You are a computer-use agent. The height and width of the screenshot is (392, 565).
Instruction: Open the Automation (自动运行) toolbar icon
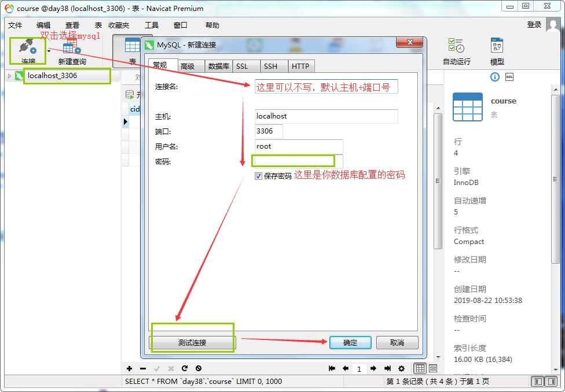click(457, 51)
